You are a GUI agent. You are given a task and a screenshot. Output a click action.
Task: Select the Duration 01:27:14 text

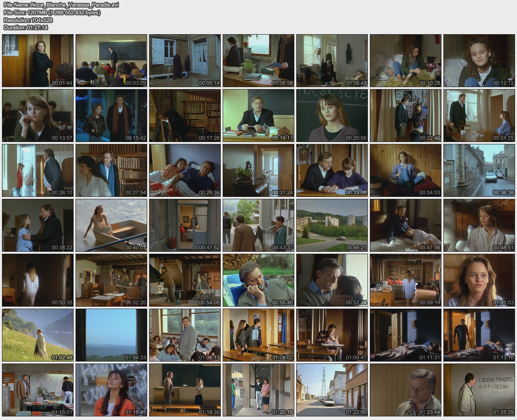[x=26, y=27]
